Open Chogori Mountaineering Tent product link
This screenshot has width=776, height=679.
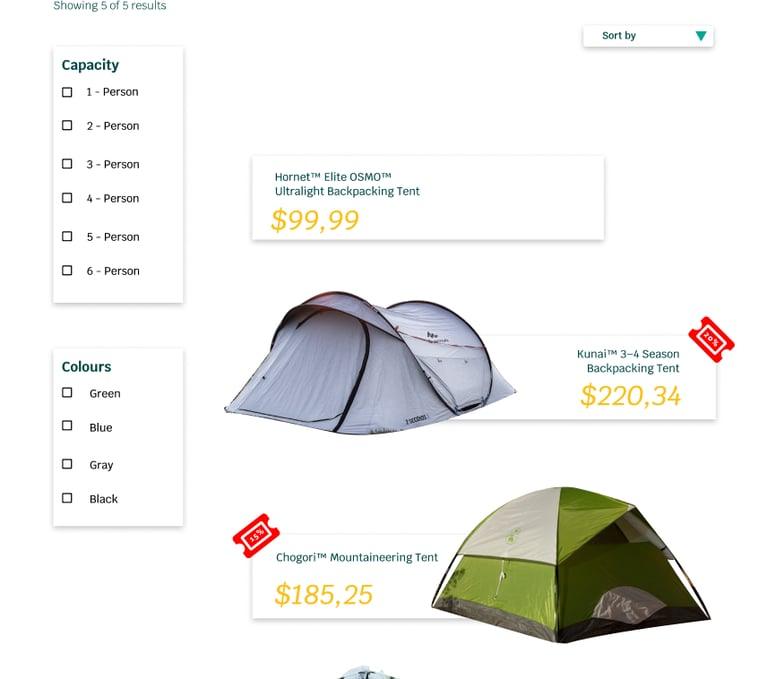(x=357, y=558)
